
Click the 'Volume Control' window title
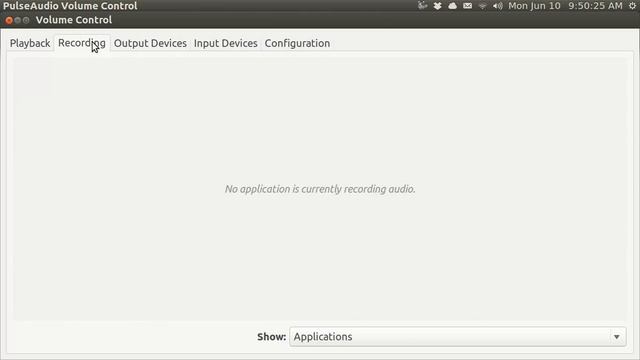(73, 20)
